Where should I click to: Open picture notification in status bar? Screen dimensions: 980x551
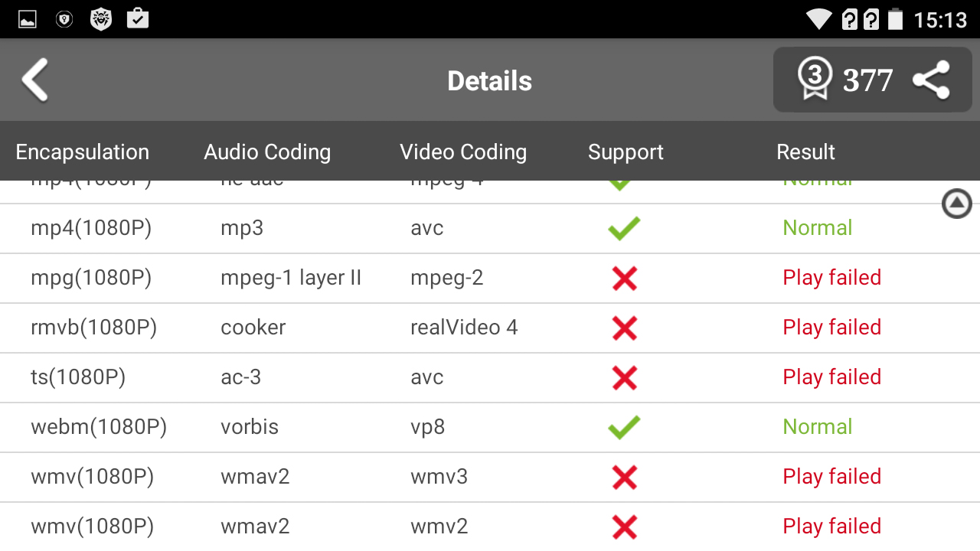[28, 19]
